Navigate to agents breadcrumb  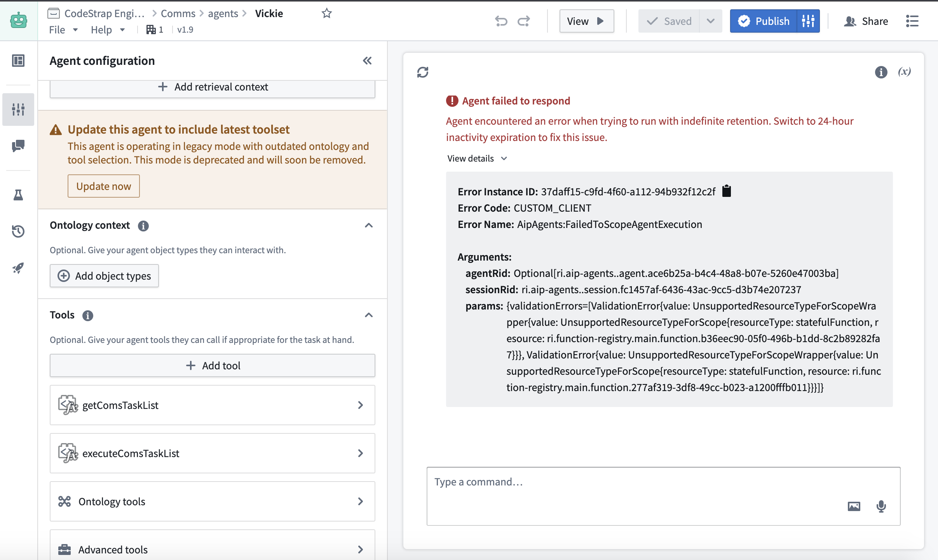tap(223, 13)
